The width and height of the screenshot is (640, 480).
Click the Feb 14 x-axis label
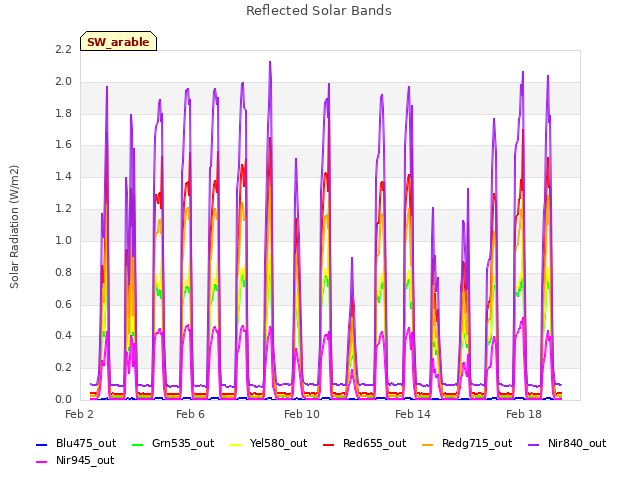pos(413,414)
